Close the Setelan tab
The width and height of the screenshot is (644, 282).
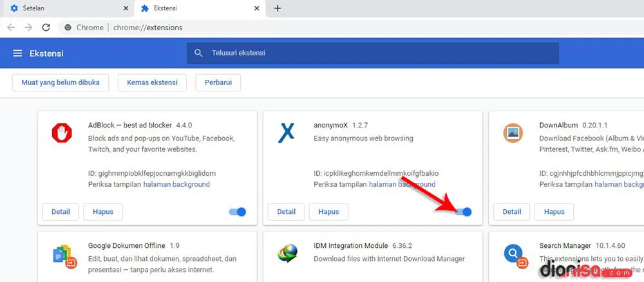(x=126, y=8)
